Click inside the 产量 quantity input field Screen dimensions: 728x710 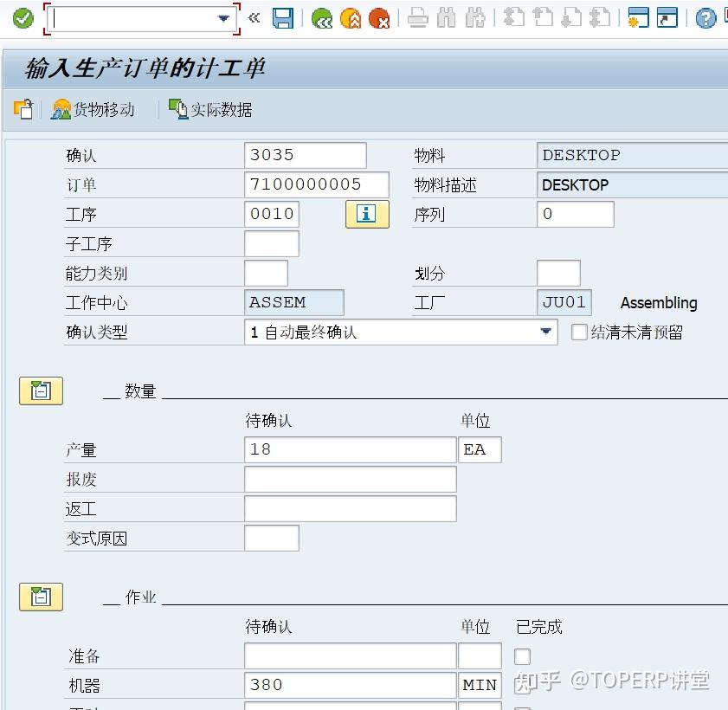coord(350,449)
